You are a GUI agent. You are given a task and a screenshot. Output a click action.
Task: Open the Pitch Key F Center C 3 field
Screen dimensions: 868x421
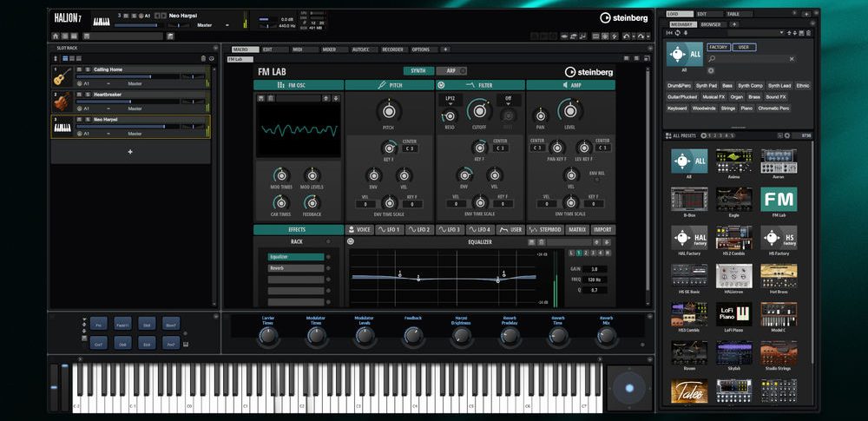tap(409, 148)
